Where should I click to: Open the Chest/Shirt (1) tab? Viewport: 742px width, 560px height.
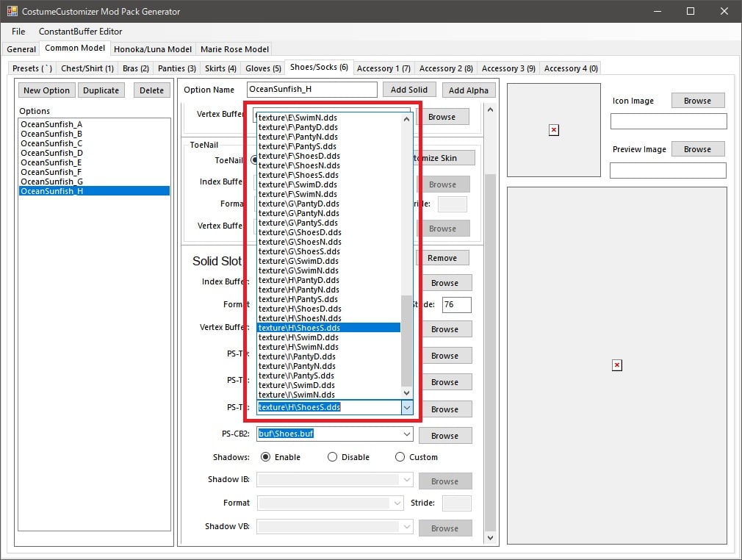[87, 68]
